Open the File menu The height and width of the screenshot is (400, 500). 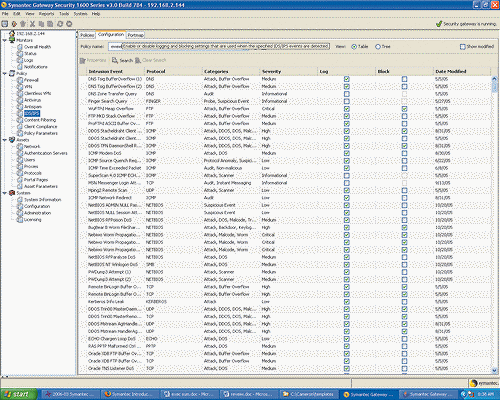coord(5,14)
